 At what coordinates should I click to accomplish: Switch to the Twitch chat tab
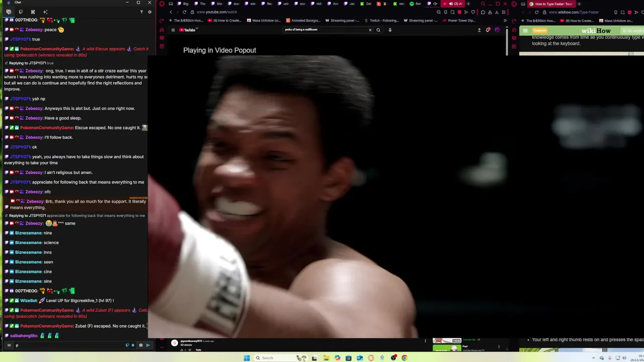tap(21, 12)
